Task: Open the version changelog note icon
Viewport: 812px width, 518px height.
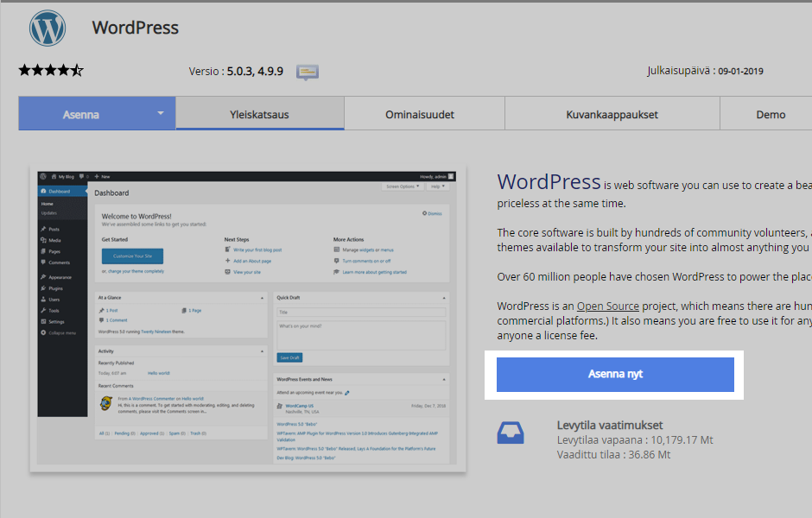Action: point(307,72)
